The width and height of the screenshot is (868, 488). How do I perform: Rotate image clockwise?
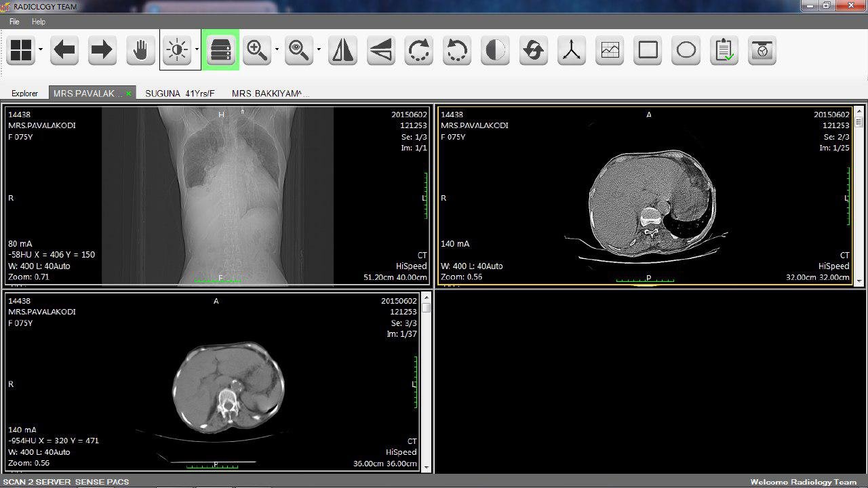tap(419, 50)
